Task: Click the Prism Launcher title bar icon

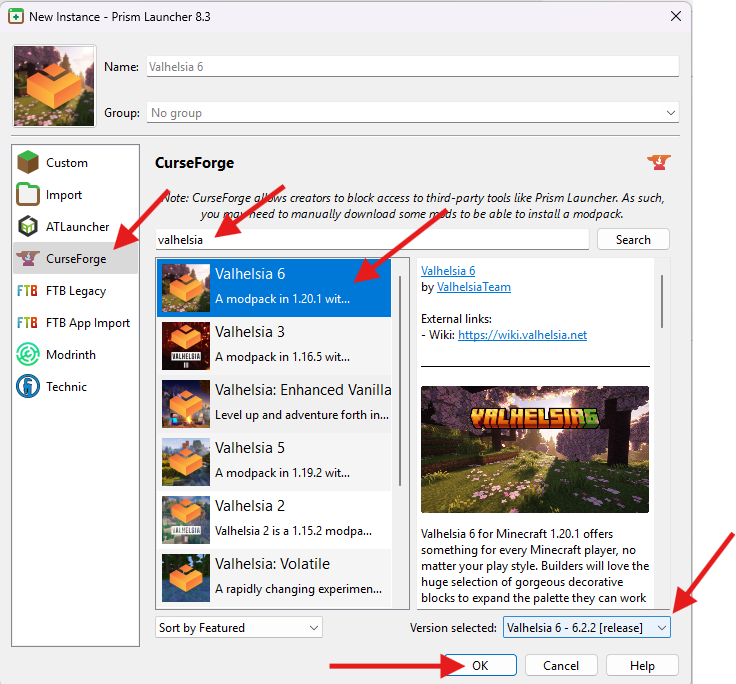Action: pyautogui.click(x=16, y=16)
